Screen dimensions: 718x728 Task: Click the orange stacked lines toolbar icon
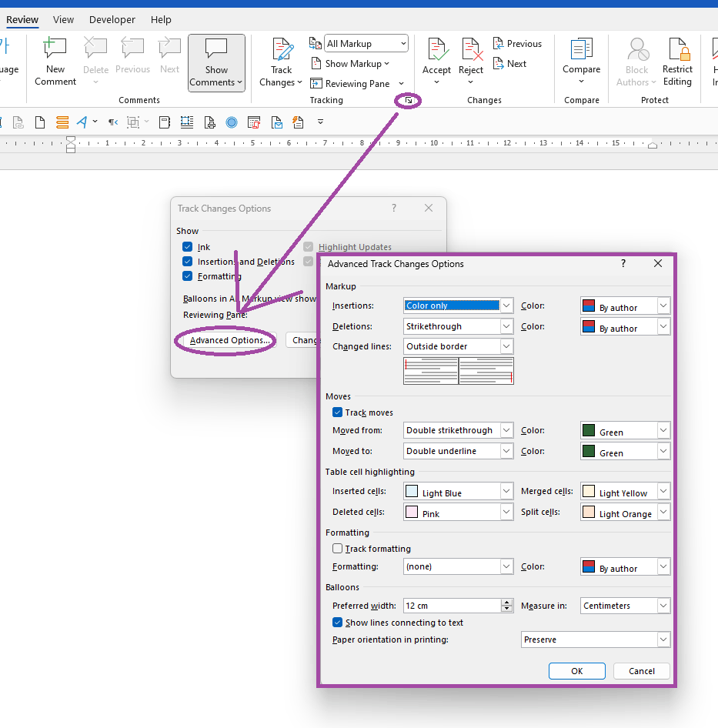(62, 122)
